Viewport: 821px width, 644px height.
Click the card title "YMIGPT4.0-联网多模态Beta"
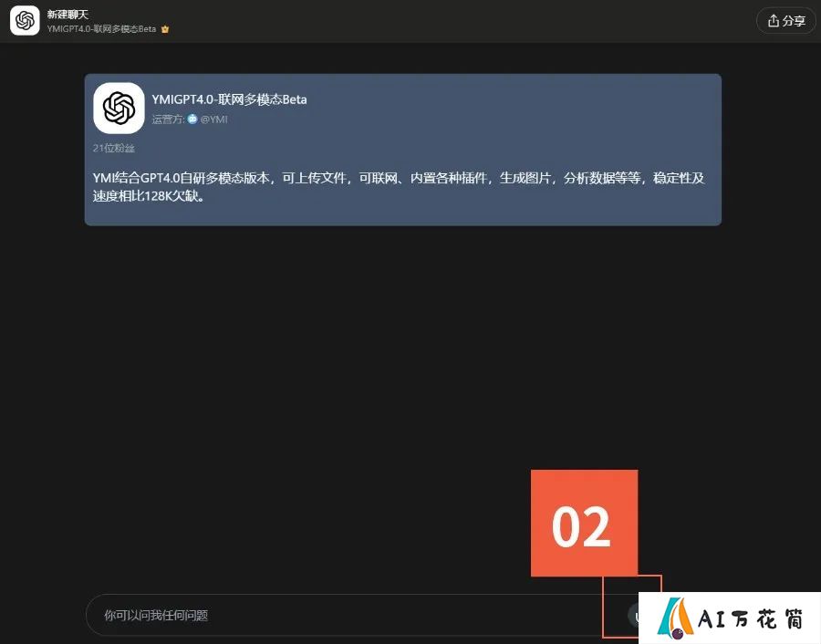pos(229,99)
